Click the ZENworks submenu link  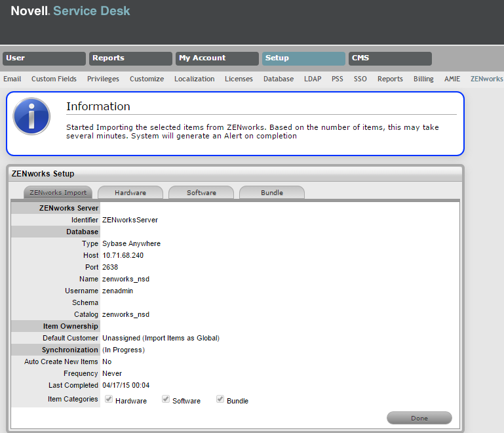point(486,79)
